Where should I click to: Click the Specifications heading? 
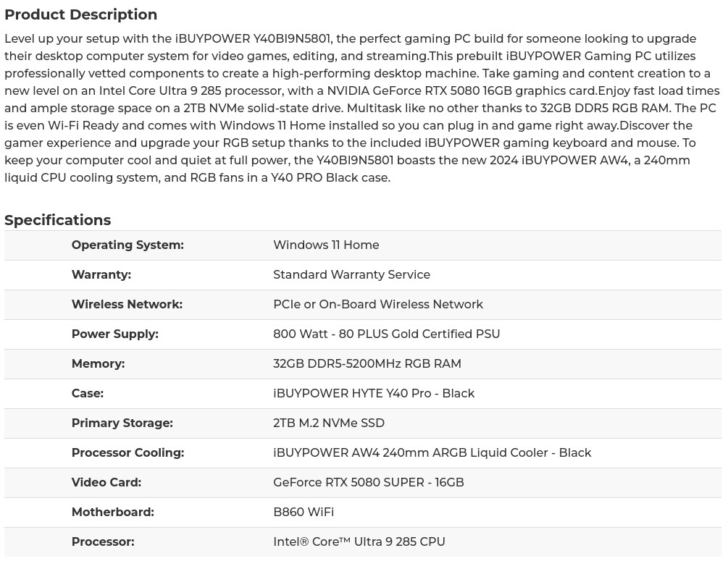coord(57,220)
